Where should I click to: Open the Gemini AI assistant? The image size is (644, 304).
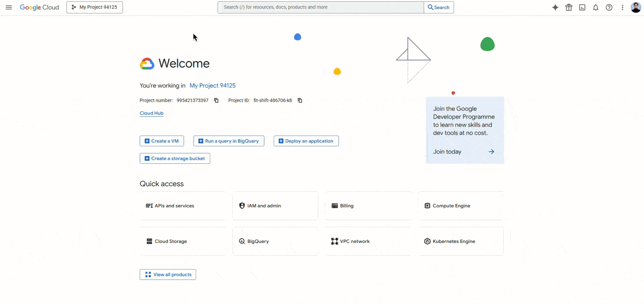555,7
